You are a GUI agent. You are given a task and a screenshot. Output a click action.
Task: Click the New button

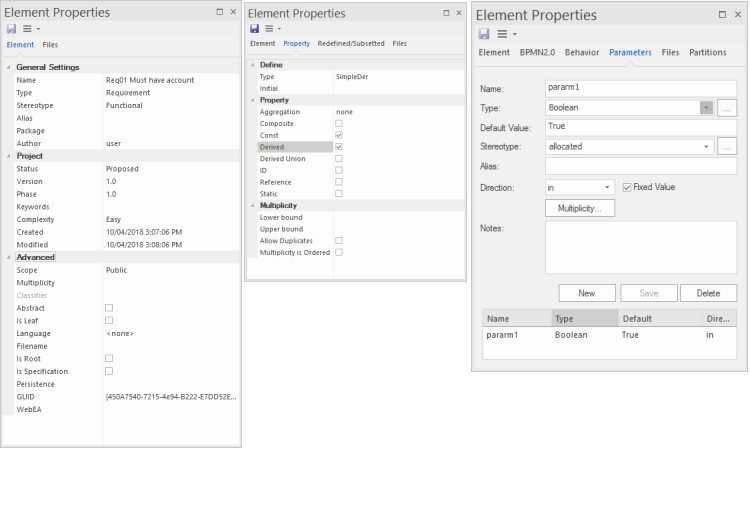586,293
